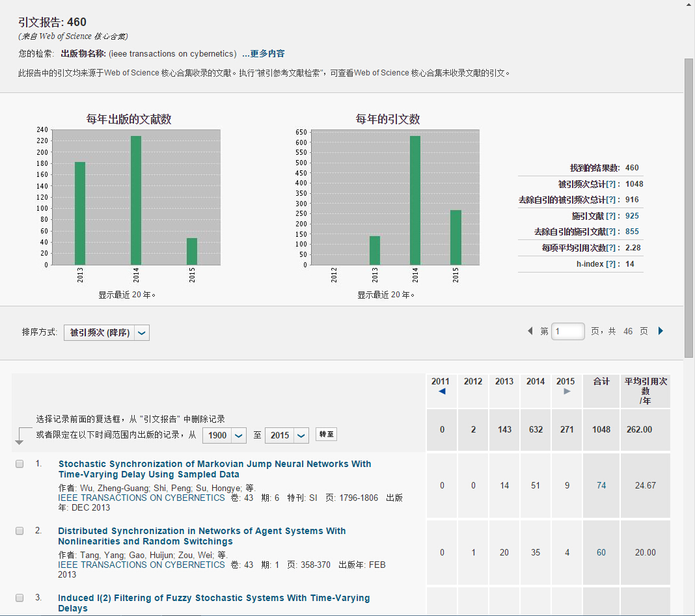Open the start year dropdown showing 1900

coord(225,435)
